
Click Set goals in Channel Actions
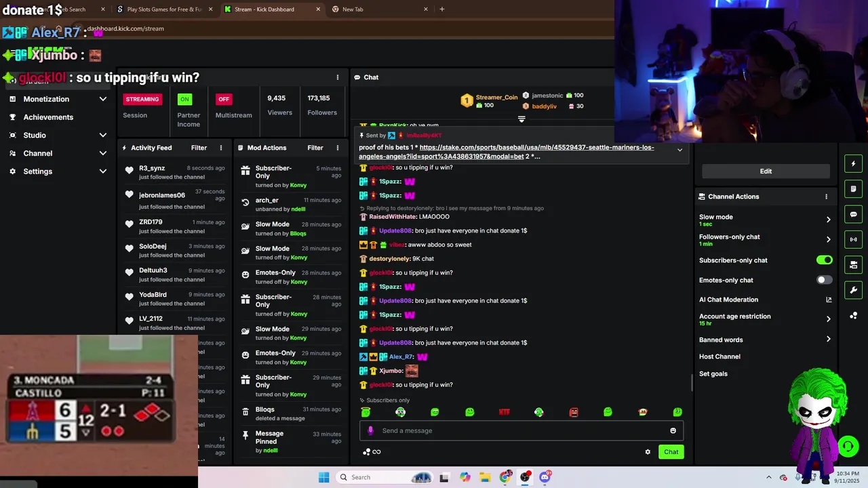click(x=713, y=374)
